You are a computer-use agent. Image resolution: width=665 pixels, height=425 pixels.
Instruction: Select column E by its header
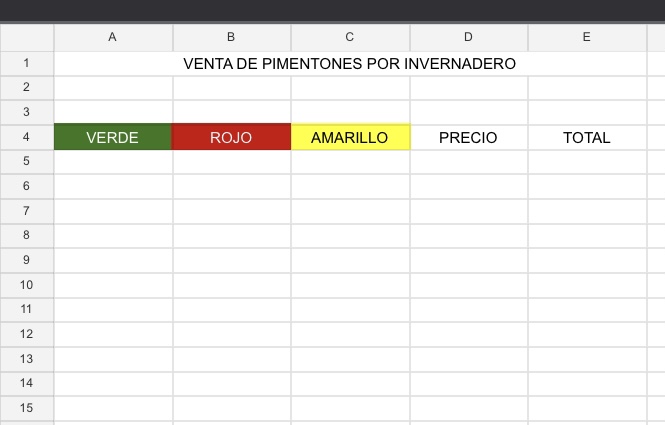[x=587, y=37]
